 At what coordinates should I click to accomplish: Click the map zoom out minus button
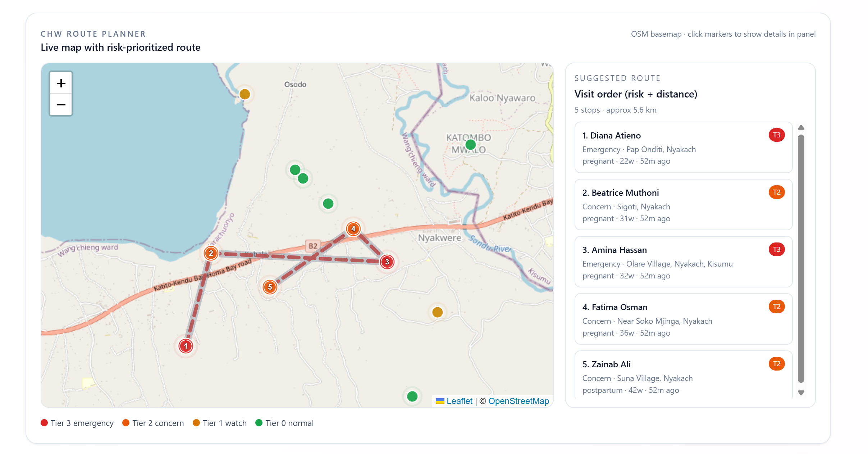[61, 105]
